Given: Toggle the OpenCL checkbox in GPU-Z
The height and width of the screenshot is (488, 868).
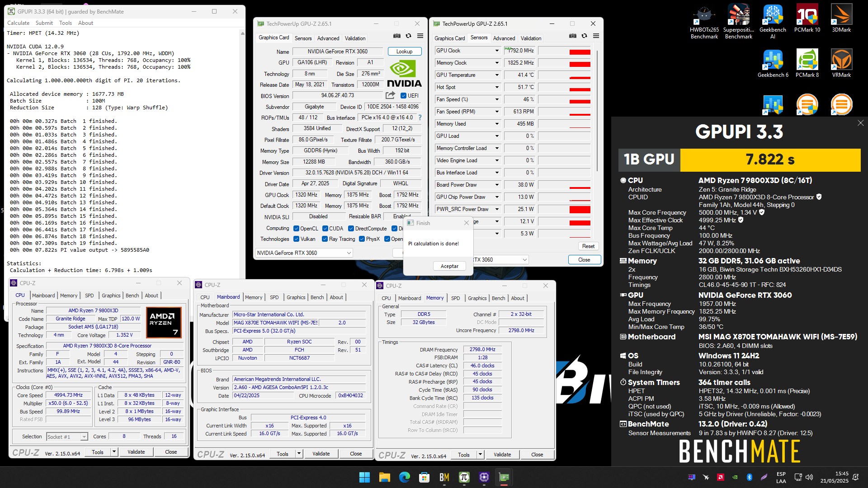Looking at the screenshot, I should pos(297,229).
